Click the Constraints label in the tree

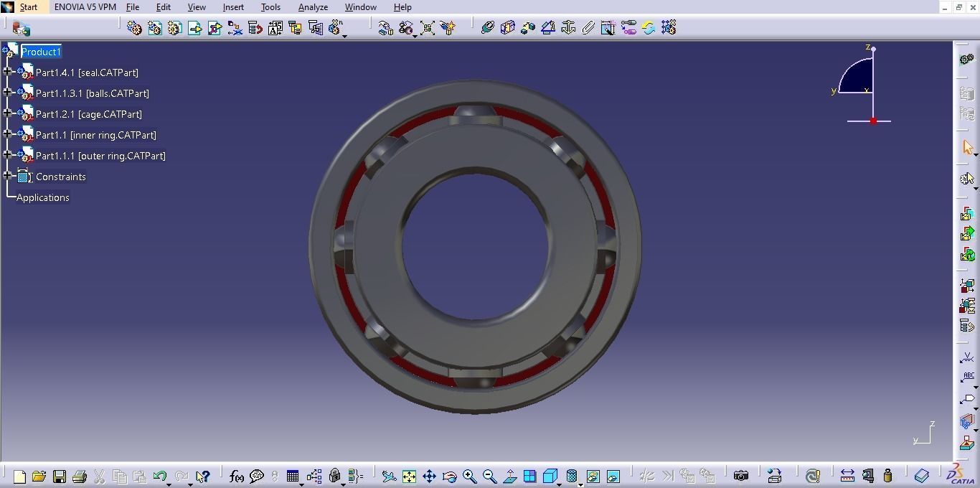[x=61, y=177]
